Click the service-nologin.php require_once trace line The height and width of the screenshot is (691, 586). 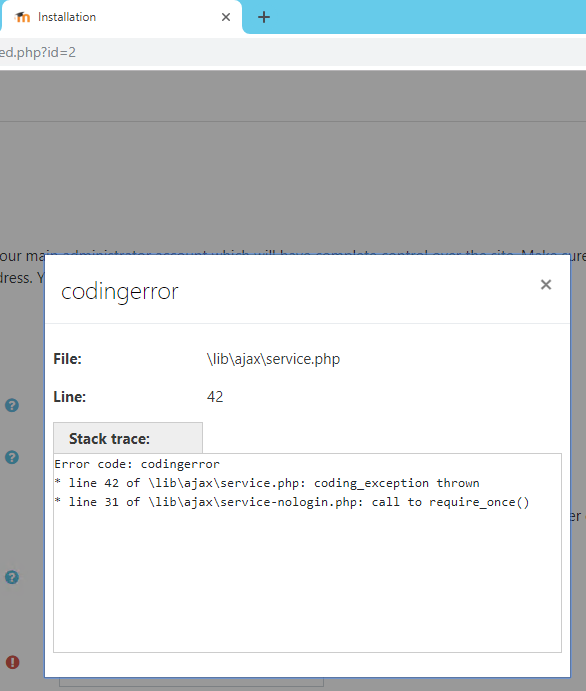(292, 502)
